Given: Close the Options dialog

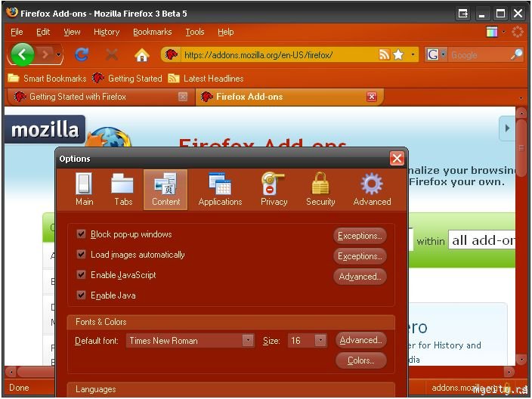Looking at the screenshot, I should pyautogui.click(x=397, y=159).
